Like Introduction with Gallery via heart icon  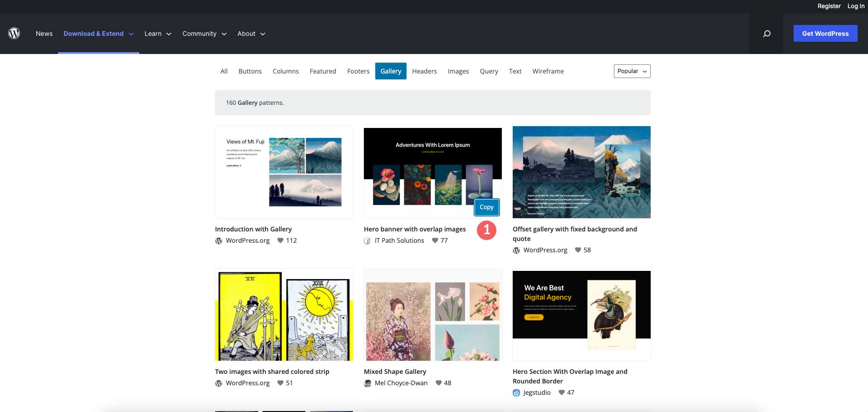[x=280, y=240]
